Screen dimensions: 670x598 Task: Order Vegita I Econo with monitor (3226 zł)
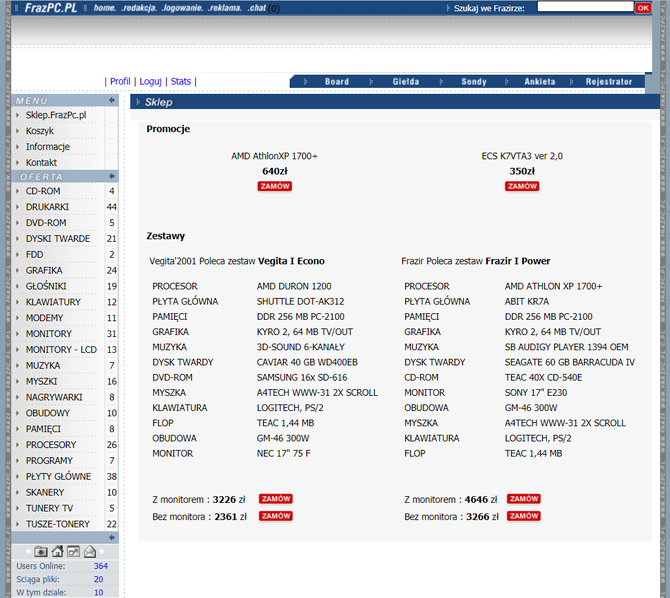pyautogui.click(x=276, y=498)
